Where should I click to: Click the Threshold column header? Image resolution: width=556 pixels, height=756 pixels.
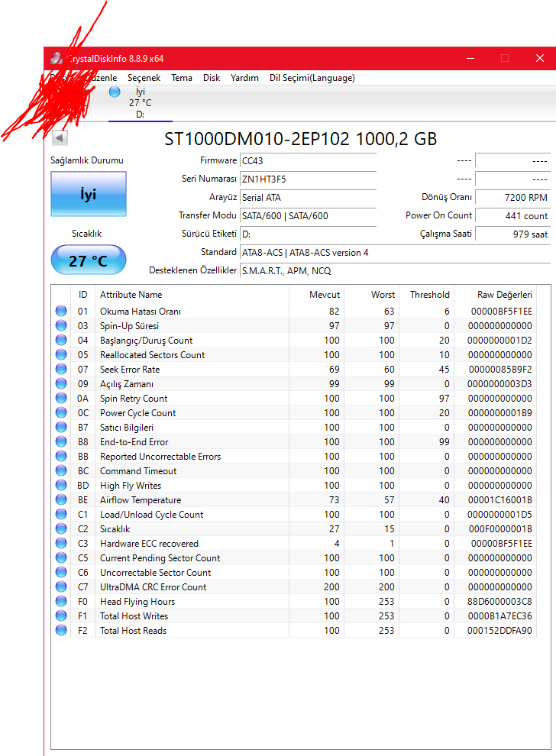pos(426,295)
